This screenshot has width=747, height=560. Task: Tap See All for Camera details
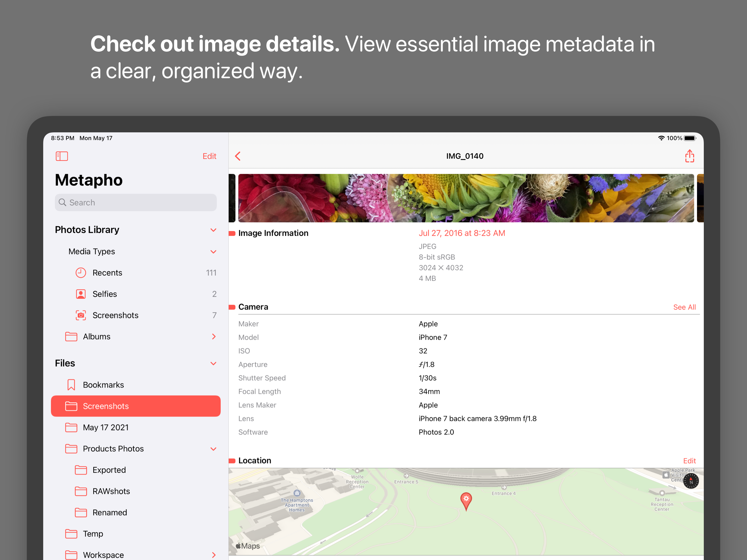click(684, 307)
